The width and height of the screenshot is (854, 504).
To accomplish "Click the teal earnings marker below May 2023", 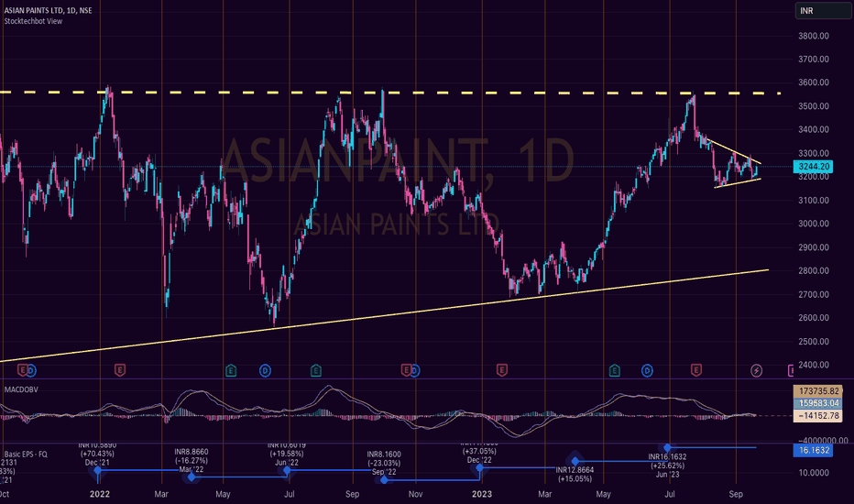I will (614, 371).
